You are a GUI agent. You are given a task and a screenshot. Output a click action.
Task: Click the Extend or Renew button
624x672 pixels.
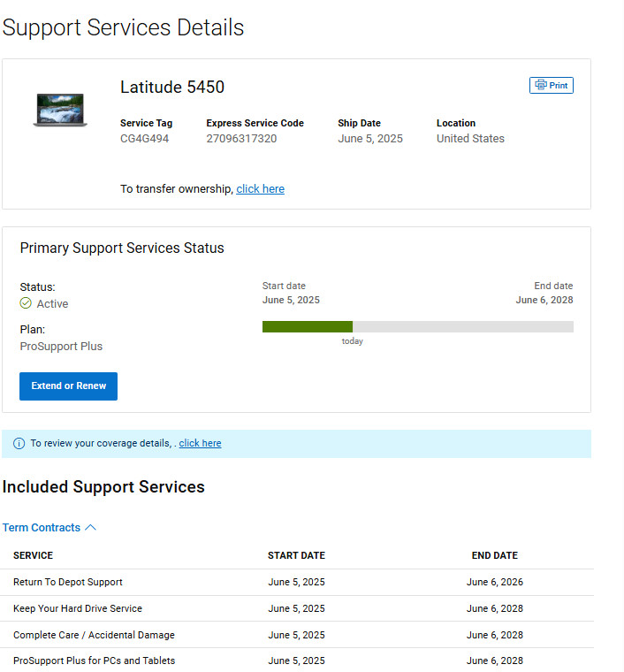tap(69, 386)
